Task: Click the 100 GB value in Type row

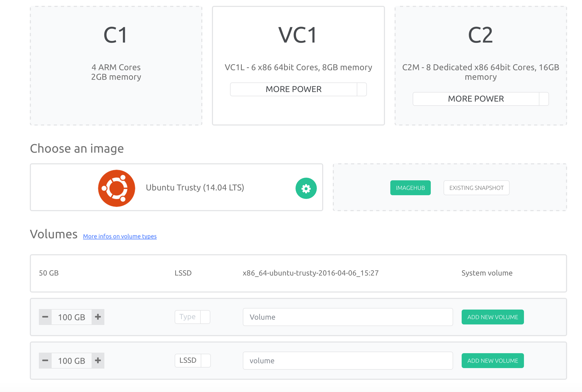Action: click(72, 317)
